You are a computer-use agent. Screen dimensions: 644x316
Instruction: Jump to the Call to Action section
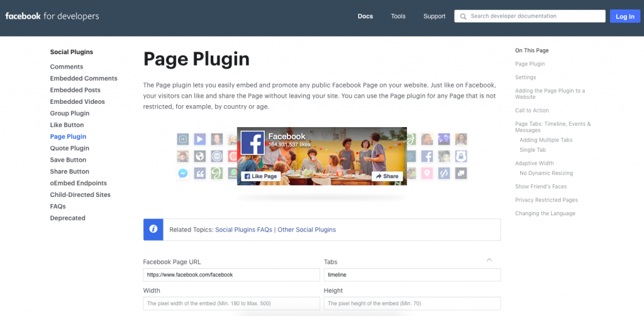[532, 110]
